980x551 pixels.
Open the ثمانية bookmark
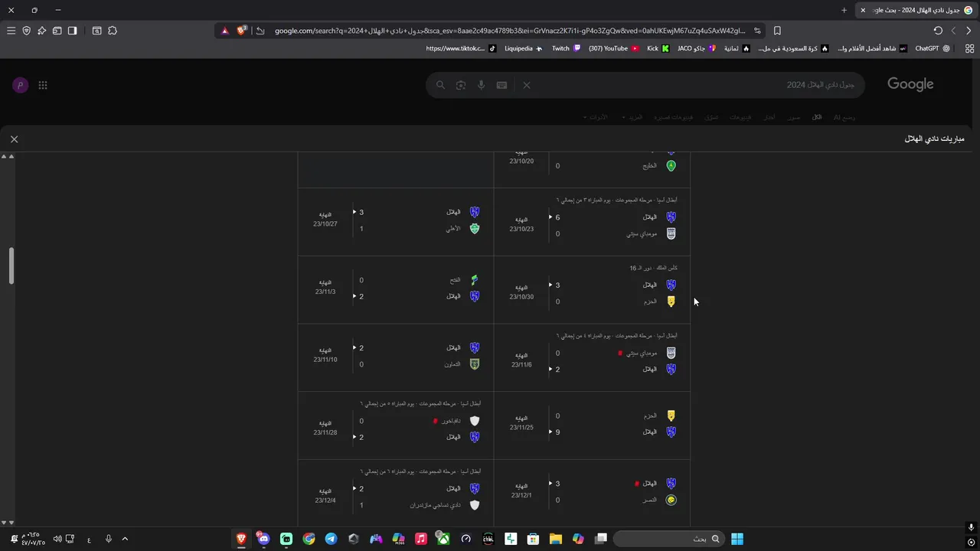pyautogui.click(x=737, y=48)
